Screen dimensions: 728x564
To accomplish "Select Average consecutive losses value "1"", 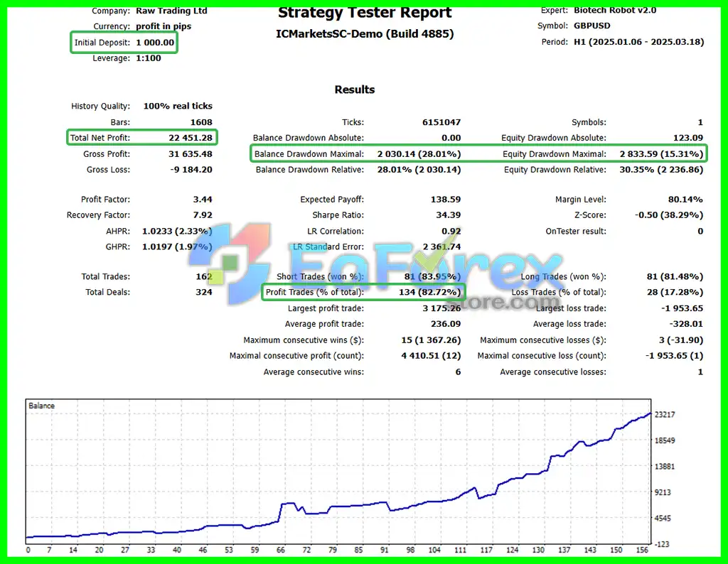I will pos(700,372).
